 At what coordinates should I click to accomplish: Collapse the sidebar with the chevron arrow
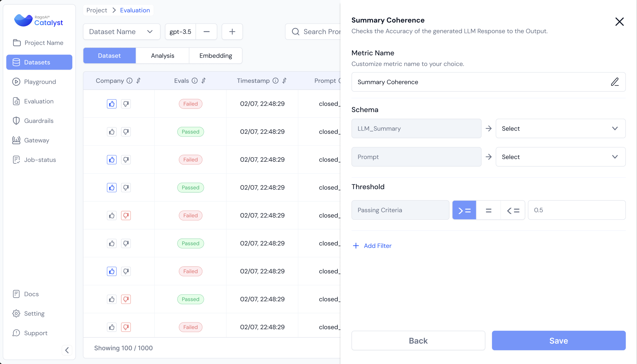pyautogui.click(x=67, y=350)
